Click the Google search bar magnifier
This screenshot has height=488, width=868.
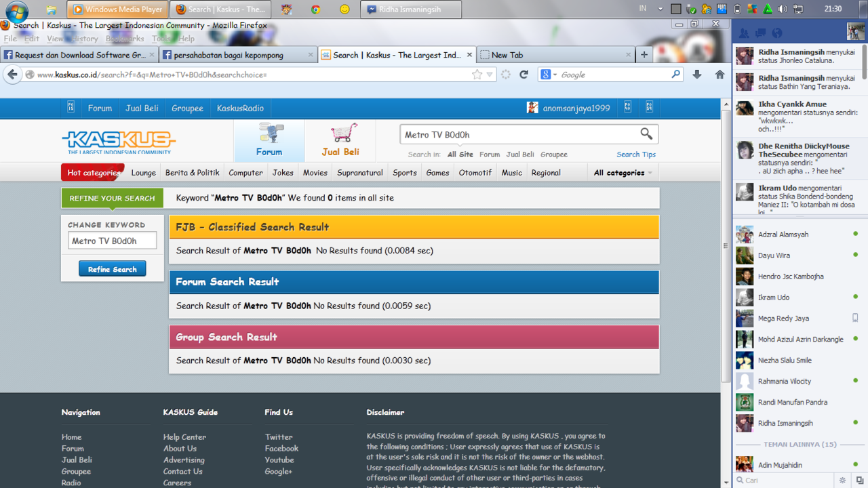(x=675, y=75)
